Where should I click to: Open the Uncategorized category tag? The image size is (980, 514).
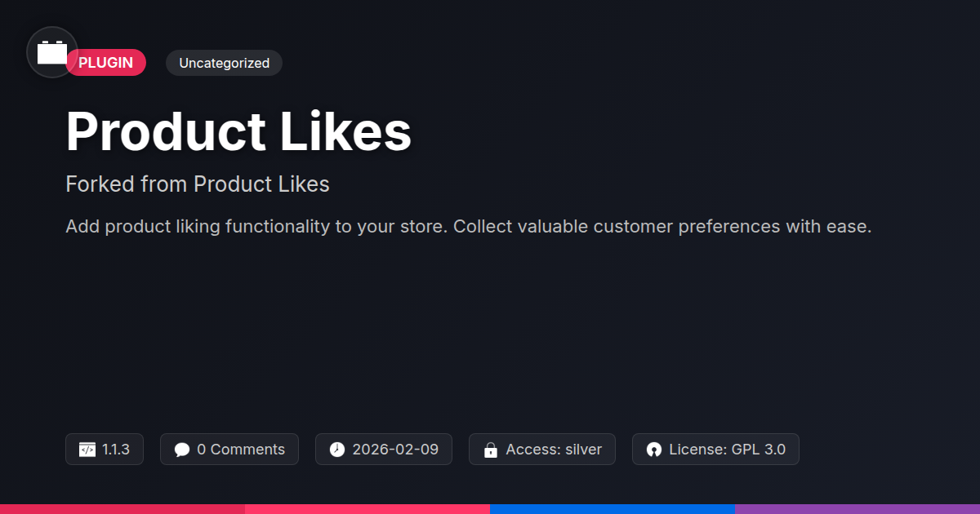point(224,63)
